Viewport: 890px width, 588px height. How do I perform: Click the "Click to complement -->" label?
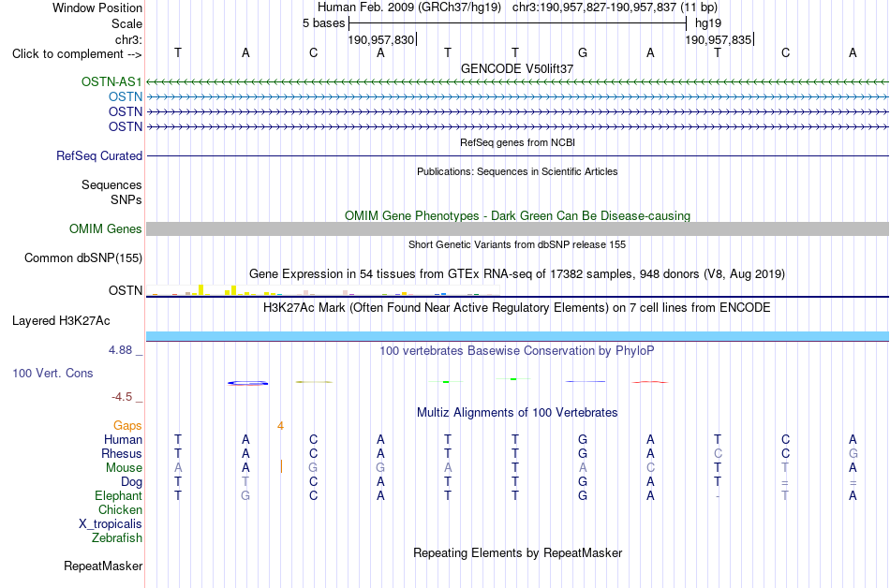(77, 54)
